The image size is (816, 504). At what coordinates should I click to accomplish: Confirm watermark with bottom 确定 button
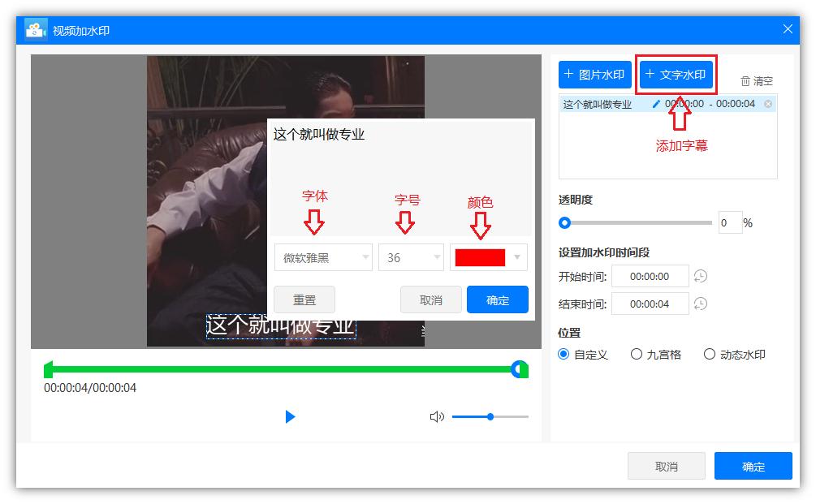pos(753,467)
